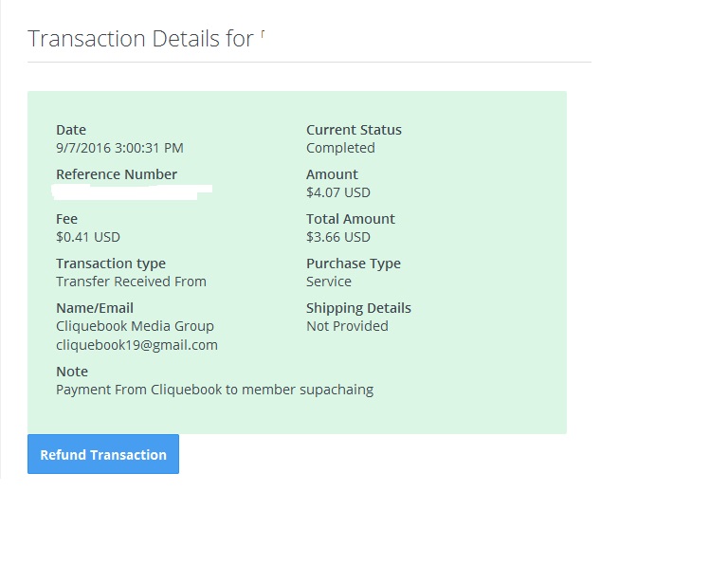The width and height of the screenshot is (728, 582).
Task: Click the Not Provided shipping details text
Action: (347, 326)
